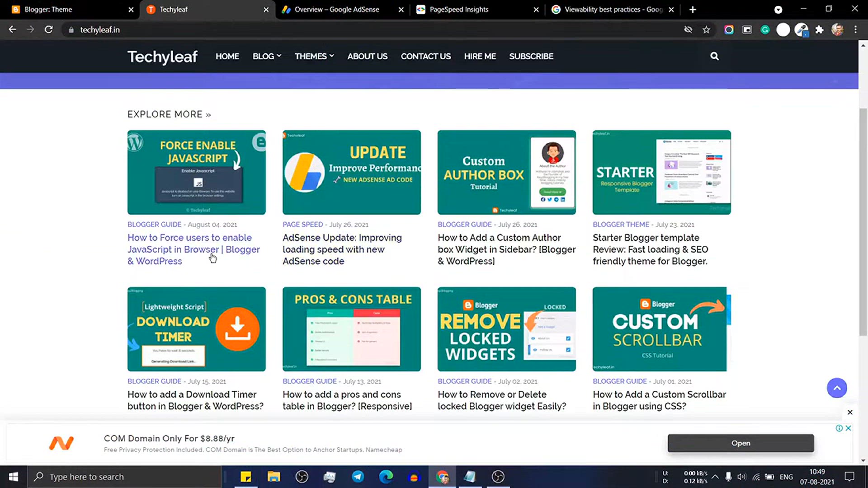Click the Remove Locked Widgets thumbnail
Screen dimensions: 868x488
(x=506, y=329)
